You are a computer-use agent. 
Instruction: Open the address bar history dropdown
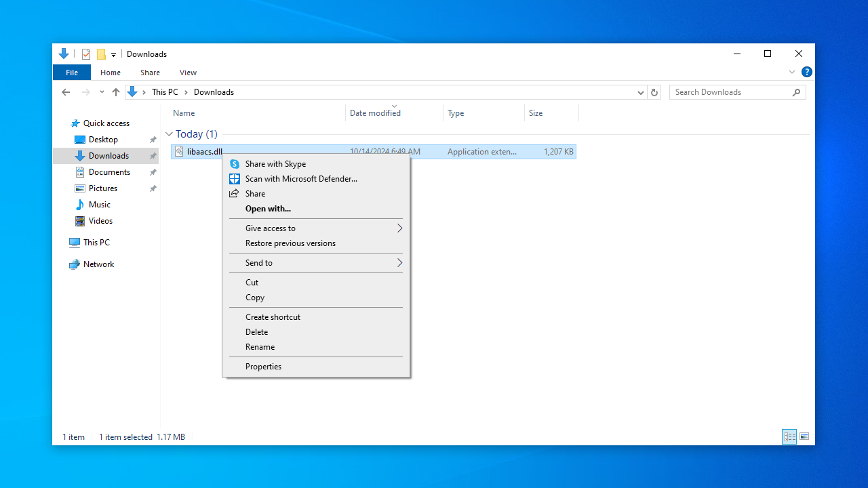[640, 92]
